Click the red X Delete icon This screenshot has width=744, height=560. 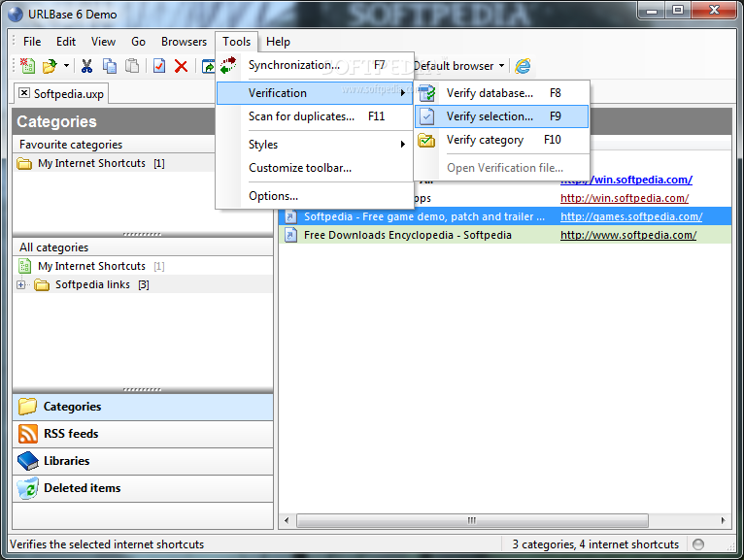coord(181,66)
